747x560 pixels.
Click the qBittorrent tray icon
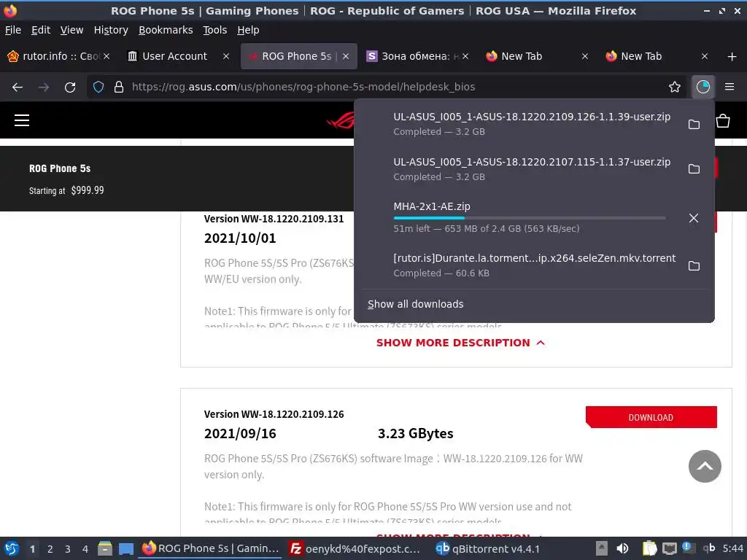pyautogui.click(x=708, y=548)
